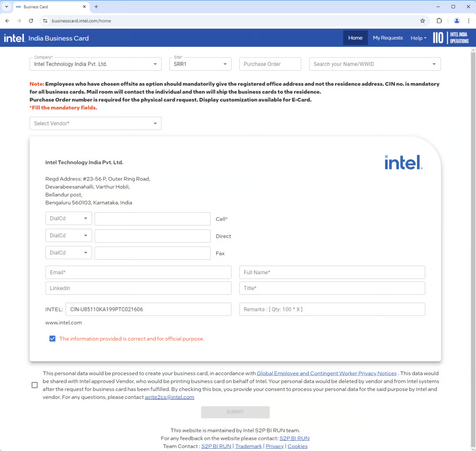Open the Global Employee Privacy Notices link

click(327, 373)
